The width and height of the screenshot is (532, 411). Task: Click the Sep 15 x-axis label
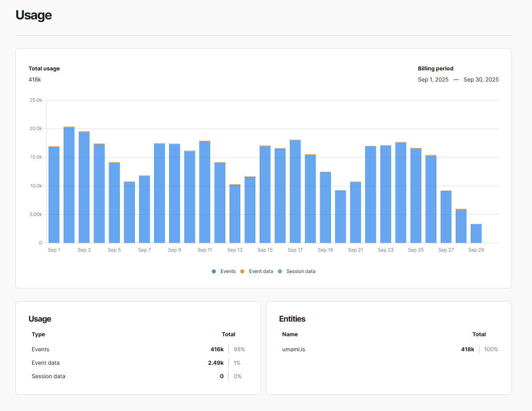pyautogui.click(x=265, y=250)
